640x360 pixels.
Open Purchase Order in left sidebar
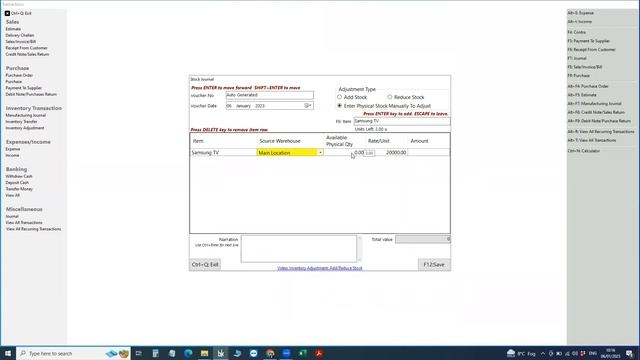(x=19, y=75)
